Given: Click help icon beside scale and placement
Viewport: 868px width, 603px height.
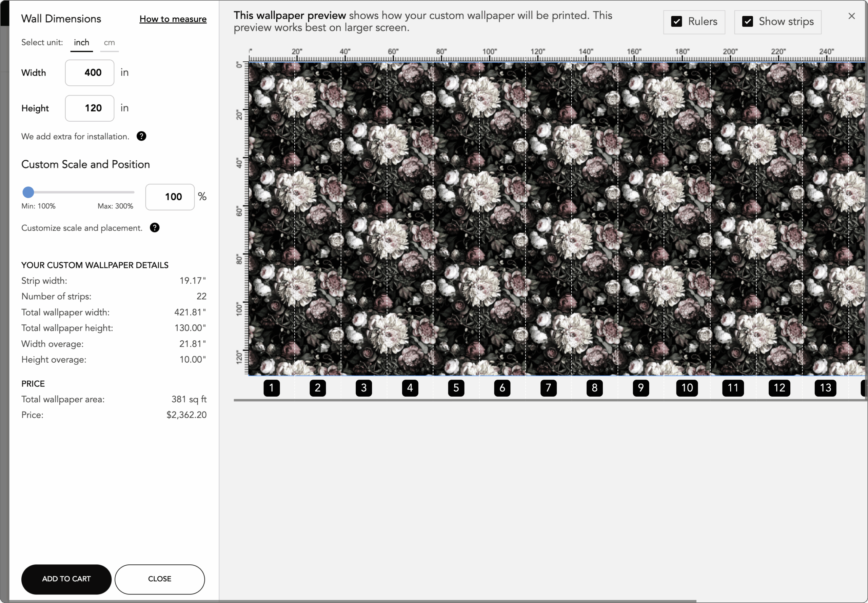Looking at the screenshot, I should pyautogui.click(x=155, y=227).
